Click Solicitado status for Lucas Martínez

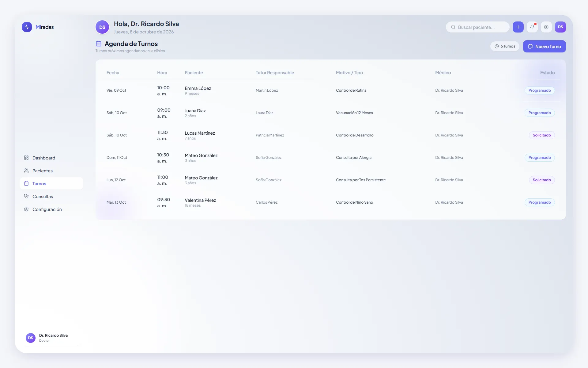coord(542,135)
